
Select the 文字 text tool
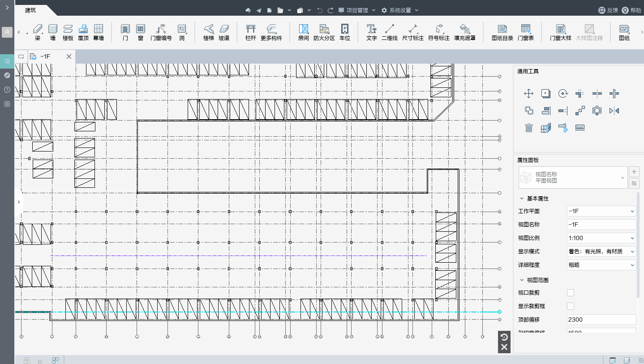[x=372, y=33]
